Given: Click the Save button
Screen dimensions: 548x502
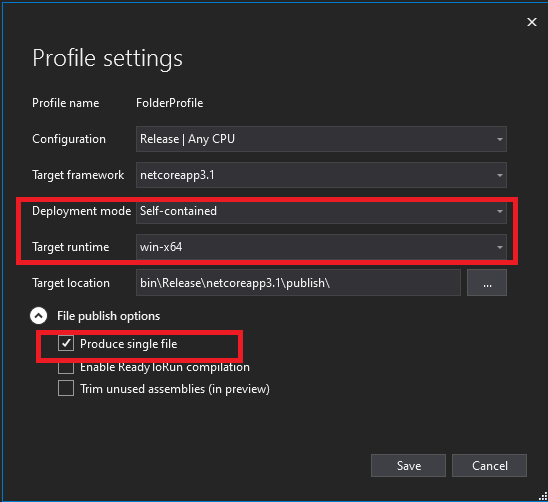Looking at the screenshot, I should tap(408, 465).
